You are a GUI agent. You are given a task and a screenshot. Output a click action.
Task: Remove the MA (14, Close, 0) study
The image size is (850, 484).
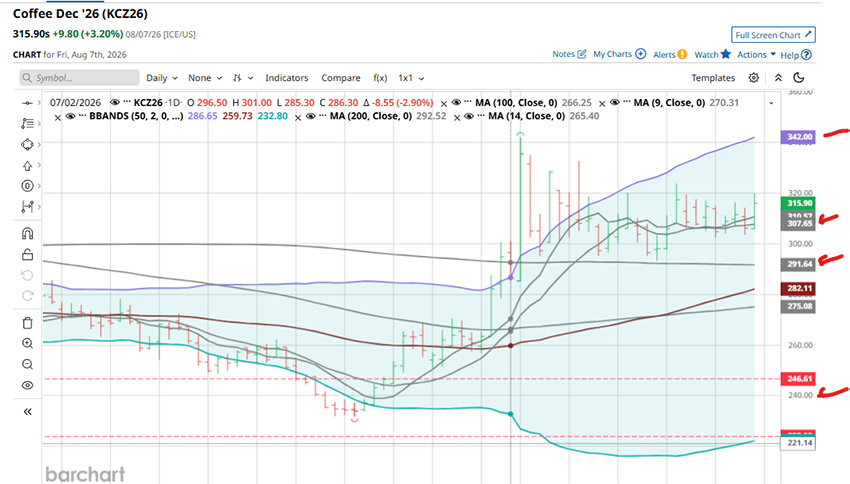click(x=457, y=117)
